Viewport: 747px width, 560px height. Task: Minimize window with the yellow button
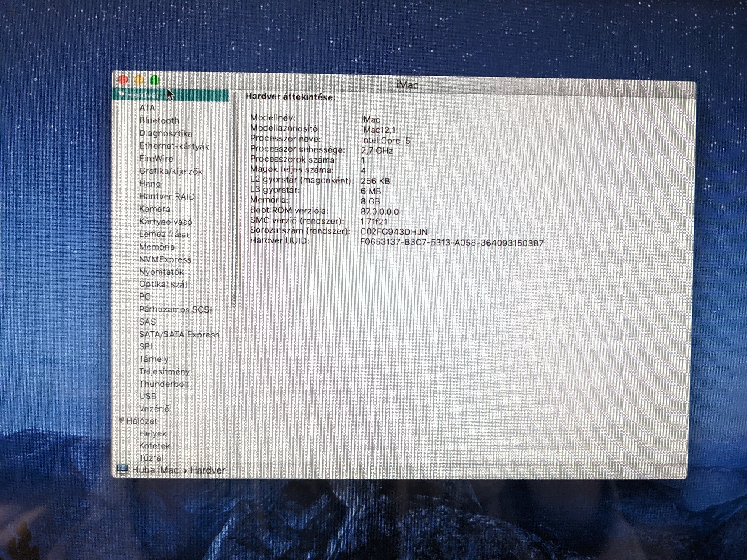(x=138, y=80)
